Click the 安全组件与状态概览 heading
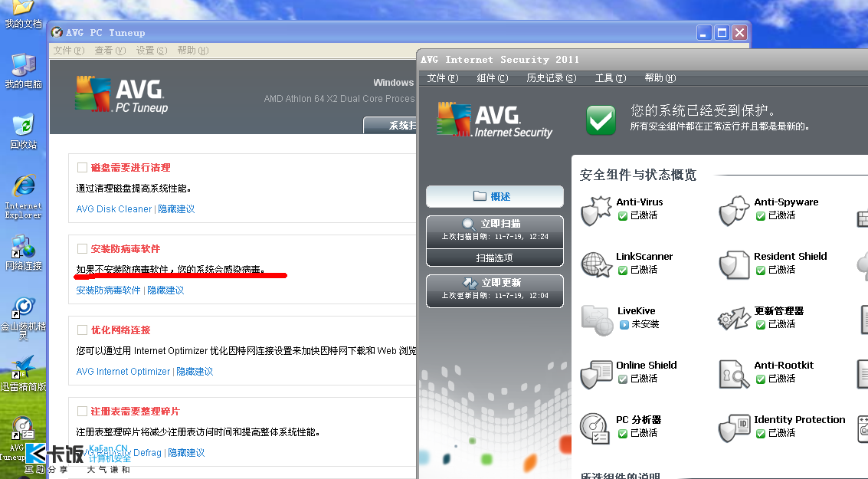Image resolution: width=868 pixels, height=479 pixels. 637,175
